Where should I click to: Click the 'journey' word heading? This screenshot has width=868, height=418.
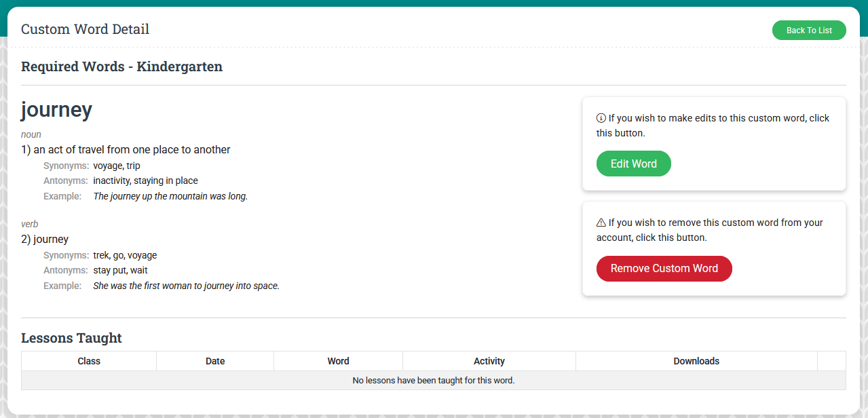[x=56, y=110]
